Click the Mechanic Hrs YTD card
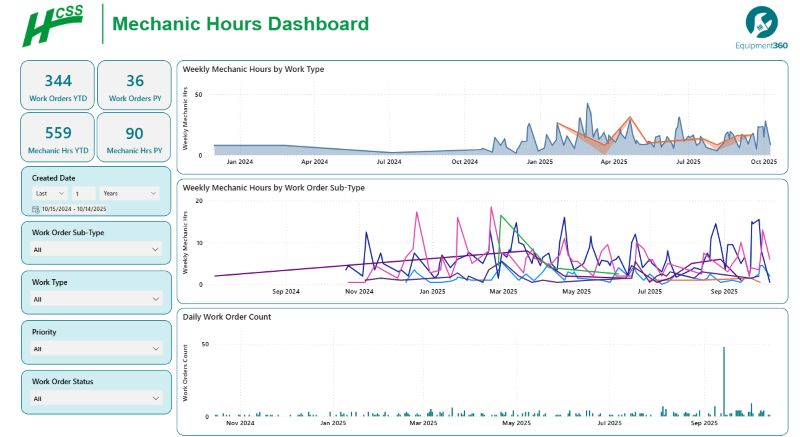Viewport: 800px width, 437px height. 58,137
